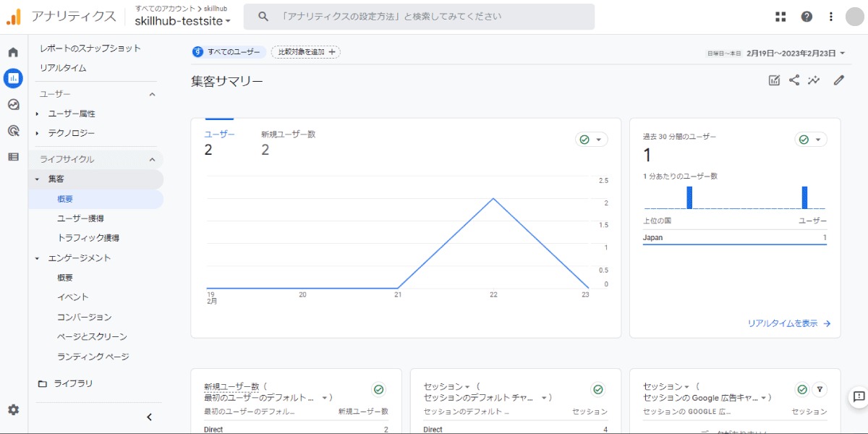Open ページとスクリーン report
Screen dimensions: 868x434
(x=92, y=337)
